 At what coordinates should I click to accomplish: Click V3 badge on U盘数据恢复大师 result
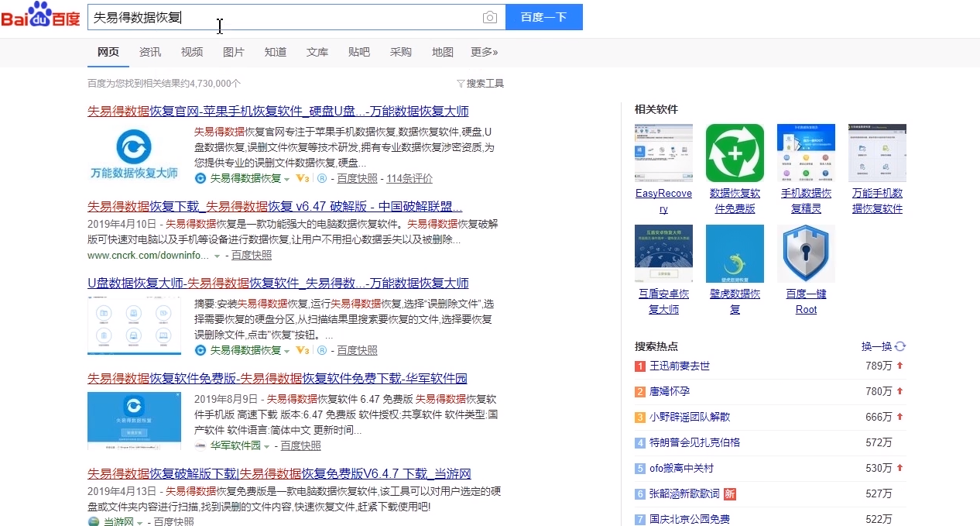303,350
